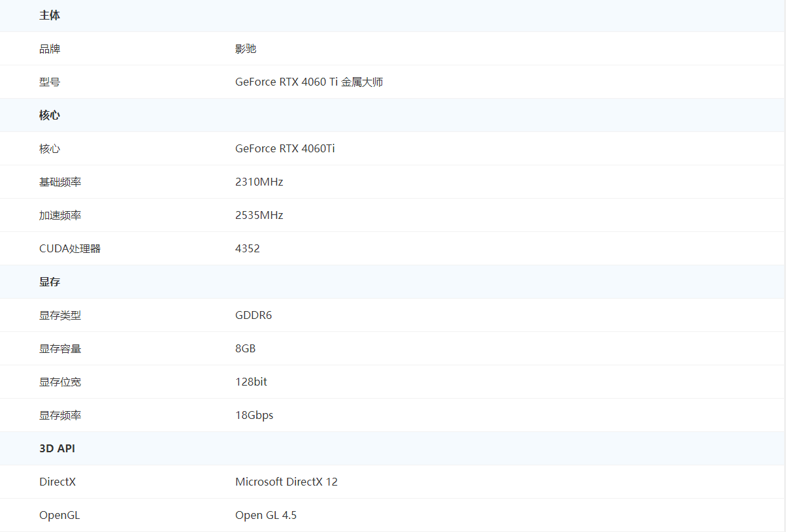Click the 3D API section header
The image size is (786, 532).
click(x=57, y=448)
